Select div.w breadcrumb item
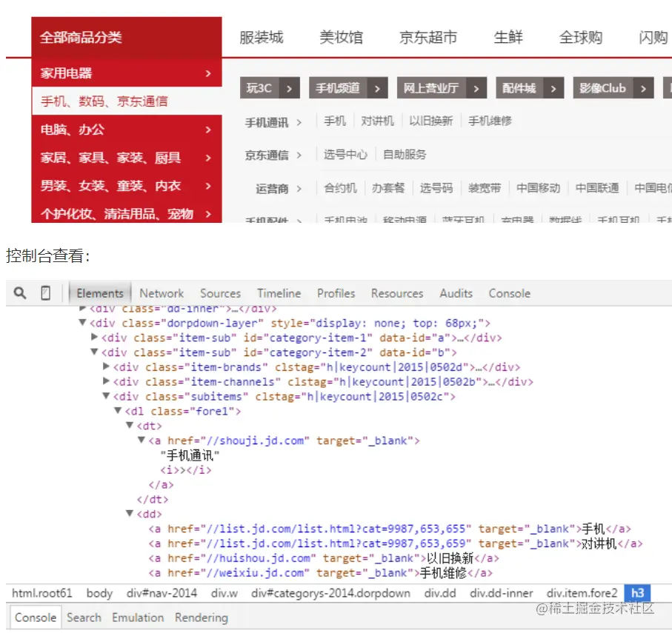 point(224,593)
